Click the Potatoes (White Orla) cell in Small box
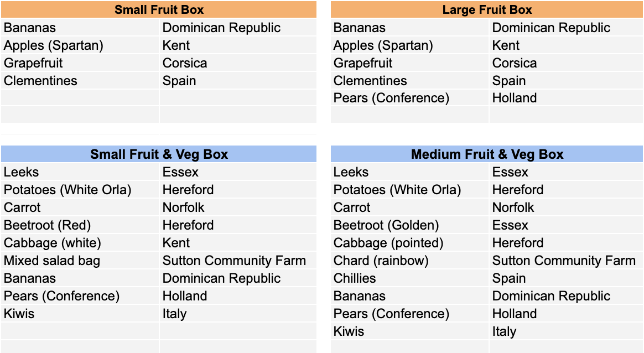 pos(80,190)
